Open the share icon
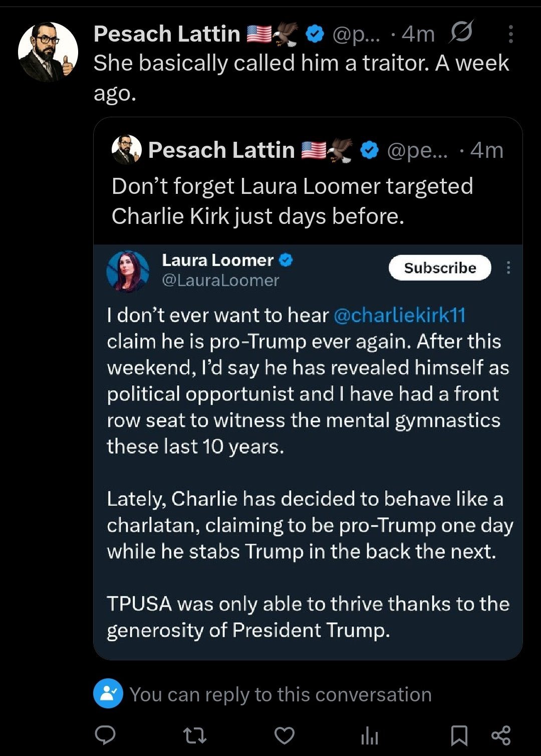The width and height of the screenshot is (541, 756). [x=501, y=735]
